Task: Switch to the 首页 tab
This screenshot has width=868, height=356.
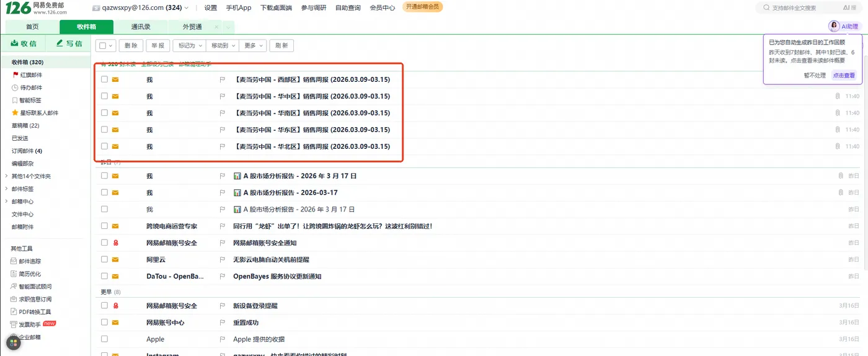Action: [32, 27]
